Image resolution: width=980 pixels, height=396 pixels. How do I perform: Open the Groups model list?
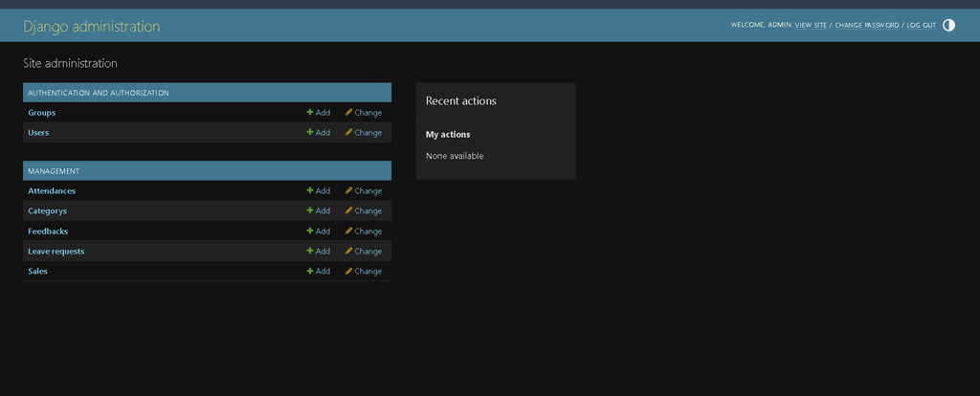click(42, 113)
